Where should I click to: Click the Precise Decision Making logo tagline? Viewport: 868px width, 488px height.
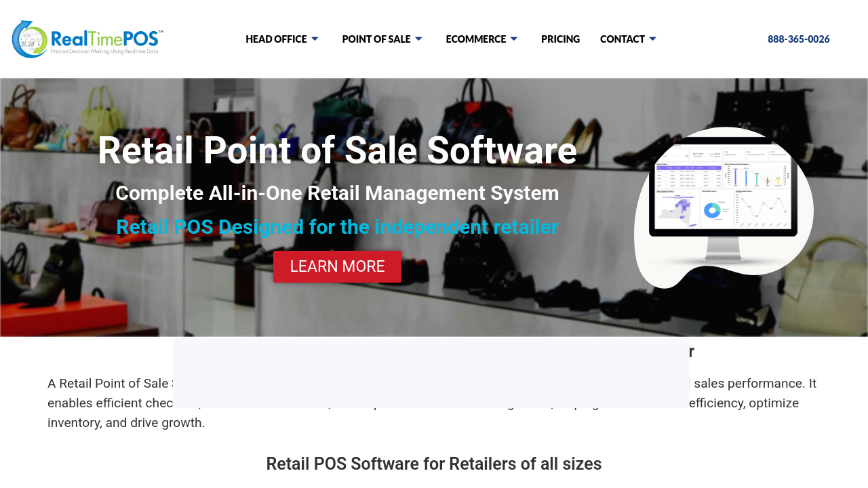pos(105,52)
